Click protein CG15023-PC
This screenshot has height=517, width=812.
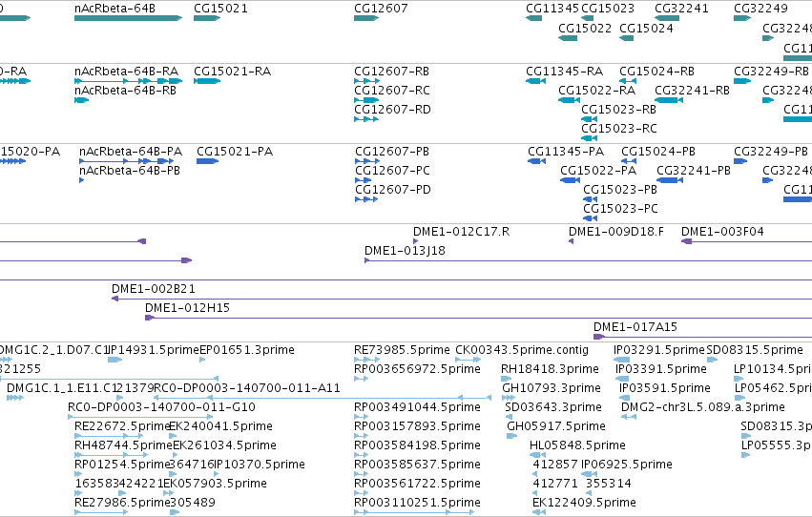(x=591, y=218)
